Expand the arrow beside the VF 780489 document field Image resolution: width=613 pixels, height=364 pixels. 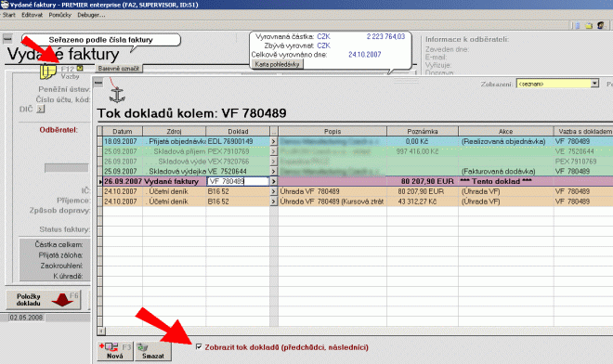point(274,181)
